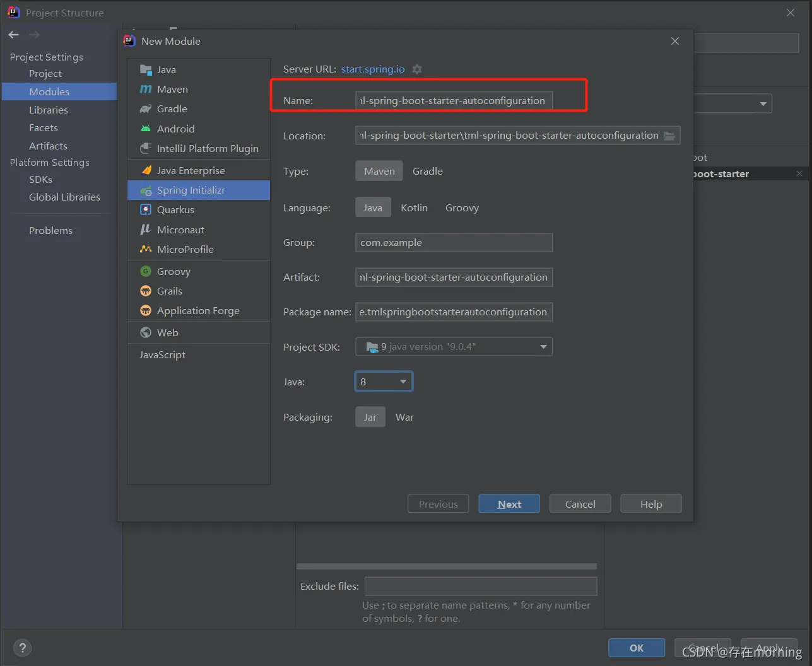Close the Project Structure window

(791, 13)
